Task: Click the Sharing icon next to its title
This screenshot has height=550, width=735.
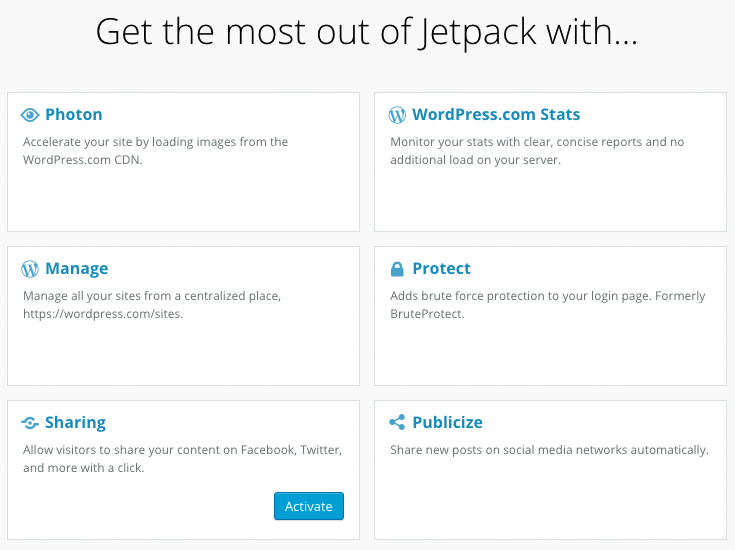Action: pyautogui.click(x=30, y=423)
